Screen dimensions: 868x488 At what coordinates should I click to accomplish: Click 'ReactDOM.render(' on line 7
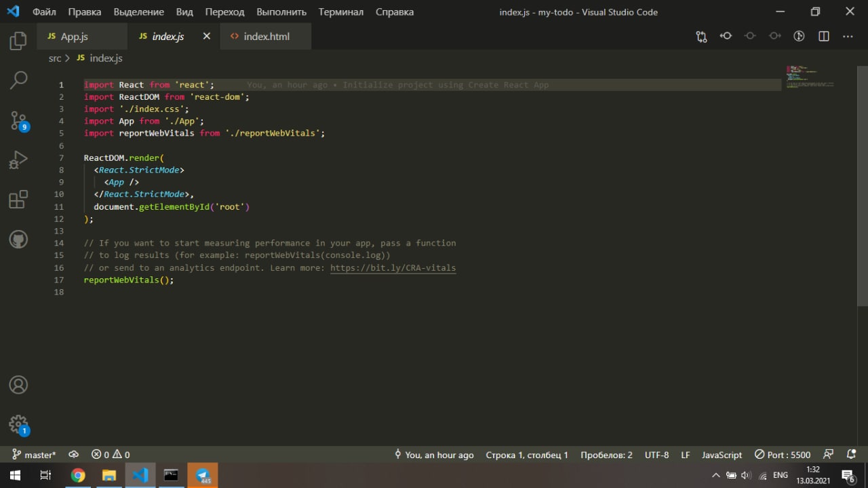point(124,158)
